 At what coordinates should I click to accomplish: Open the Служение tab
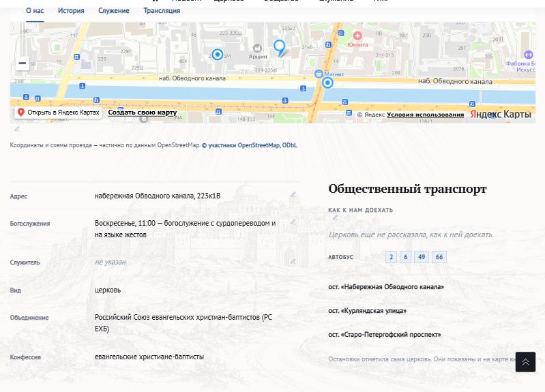[114, 11]
